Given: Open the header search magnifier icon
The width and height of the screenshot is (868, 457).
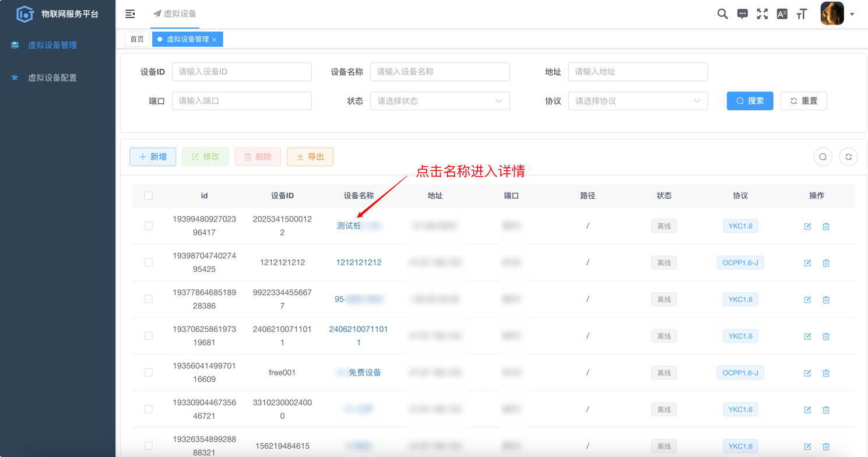Looking at the screenshot, I should [x=722, y=14].
